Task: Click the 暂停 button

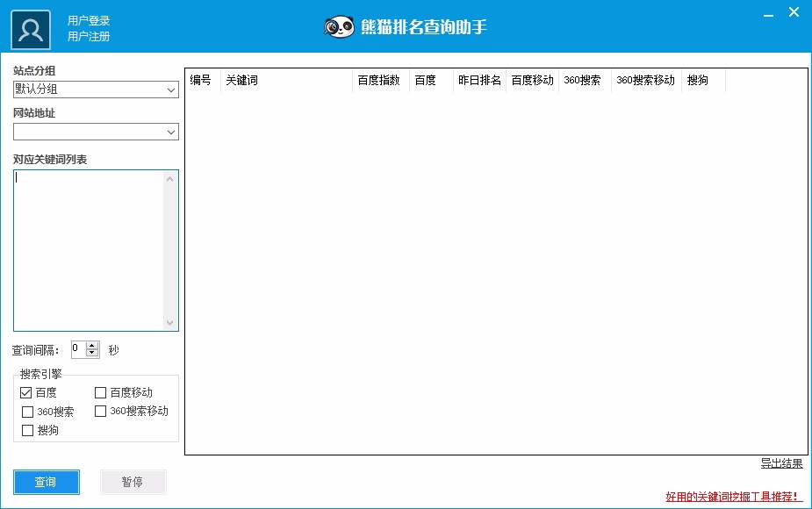Action: point(133,482)
